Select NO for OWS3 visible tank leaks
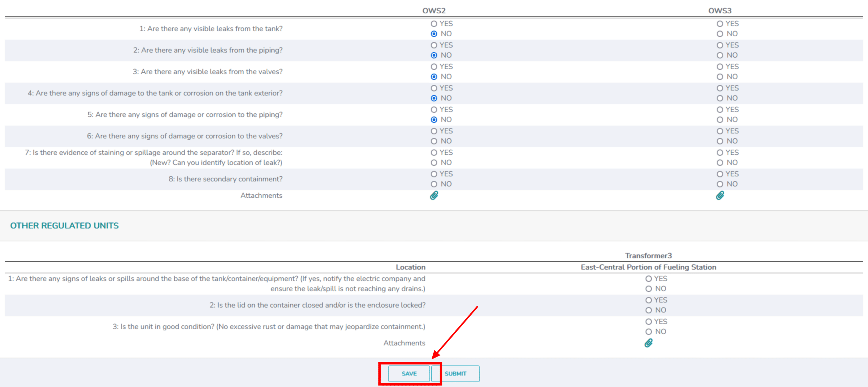 [720, 34]
